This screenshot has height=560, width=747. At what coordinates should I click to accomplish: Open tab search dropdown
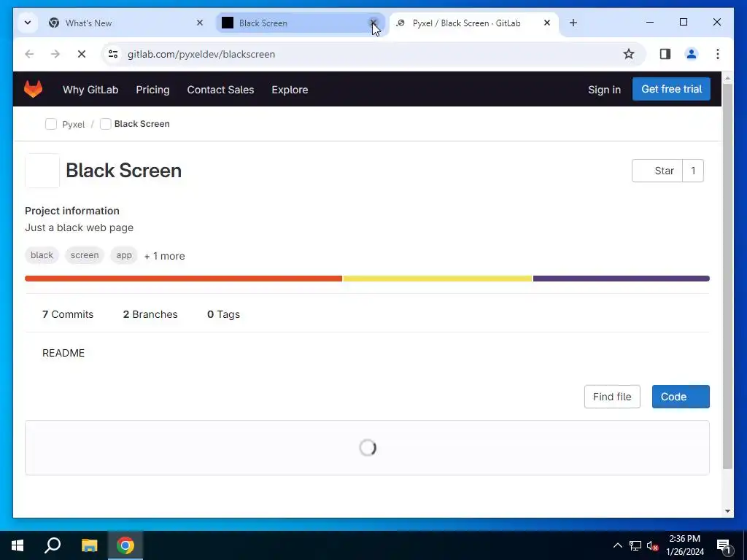[x=28, y=23]
